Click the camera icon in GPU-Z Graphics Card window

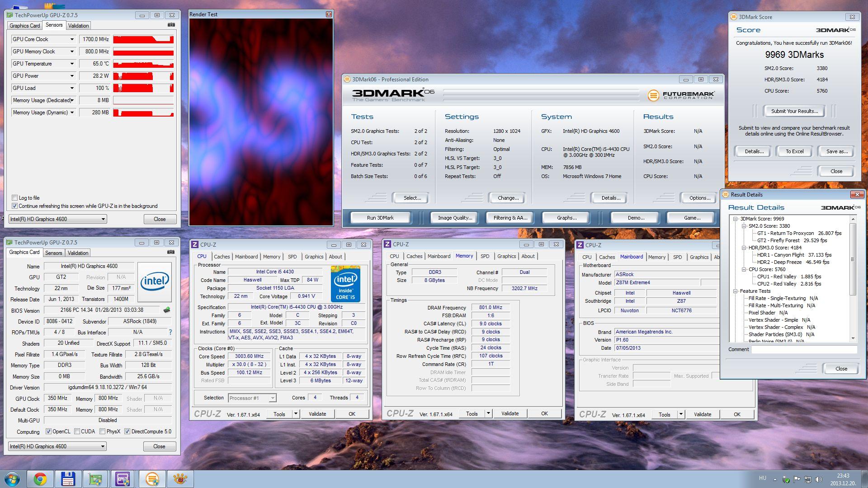coord(171,252)
